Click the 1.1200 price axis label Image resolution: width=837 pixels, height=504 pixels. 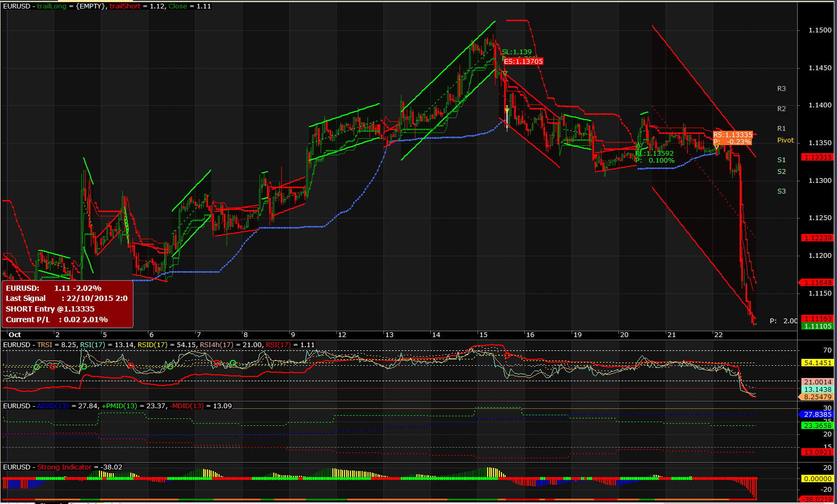pos(820,256)
